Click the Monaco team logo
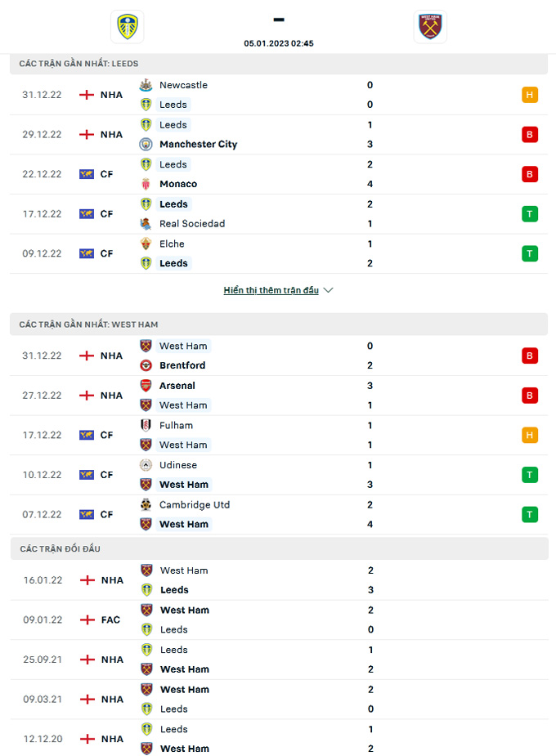556x756 pixels. click(146, 184)
